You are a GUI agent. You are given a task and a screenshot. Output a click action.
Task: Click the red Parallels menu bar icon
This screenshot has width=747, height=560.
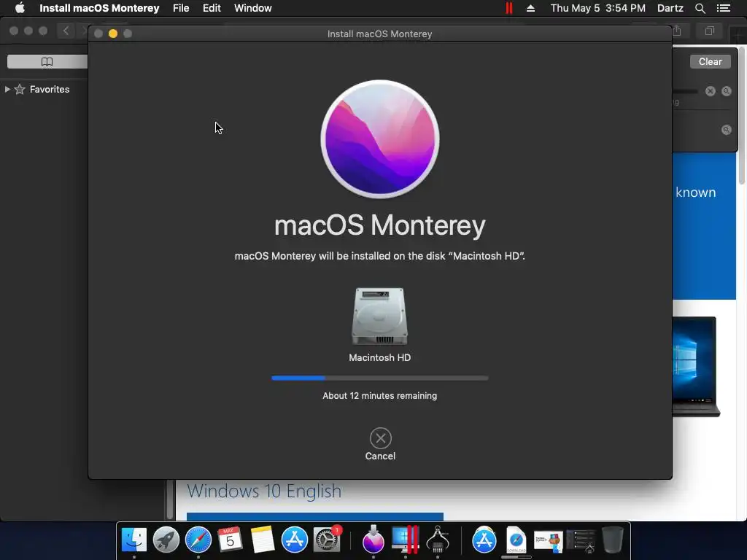pos(508,8)
